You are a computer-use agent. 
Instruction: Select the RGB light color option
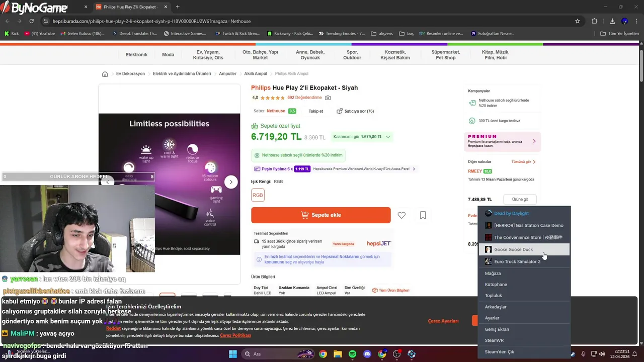pyautogui.click(x=258, y=195)
